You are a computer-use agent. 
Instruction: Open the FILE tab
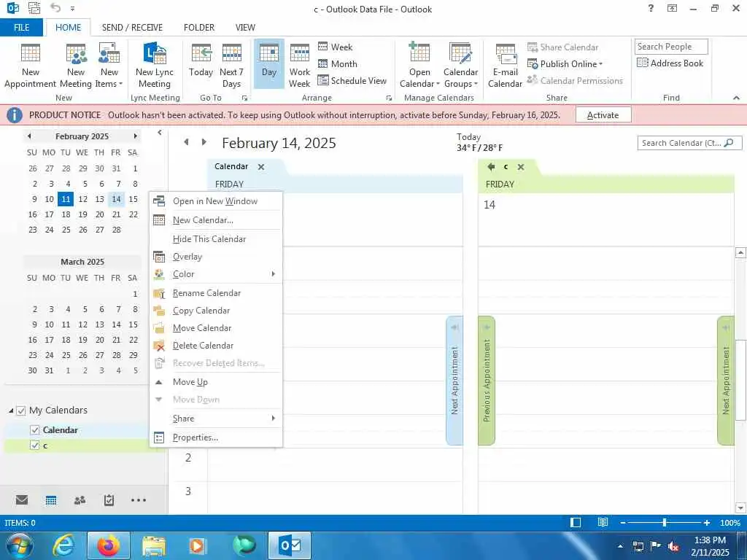[x=21, y=27]
